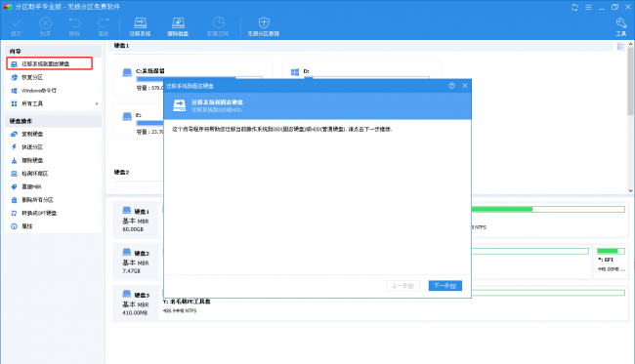This screenshot has height=364, width=635.
Task: Toggle the disk view layout icon
Action: pyautogui.click(x=620, y=47)
